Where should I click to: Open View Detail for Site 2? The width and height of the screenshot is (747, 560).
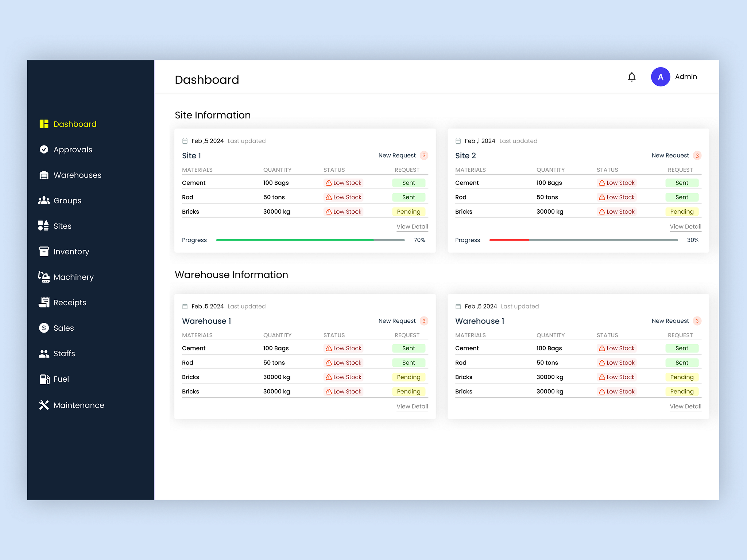point(685,226)
